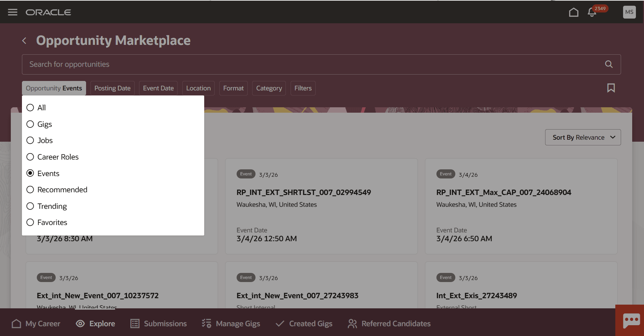Go back using the arrow beside Opportunity Marketplace

(24, 41)
